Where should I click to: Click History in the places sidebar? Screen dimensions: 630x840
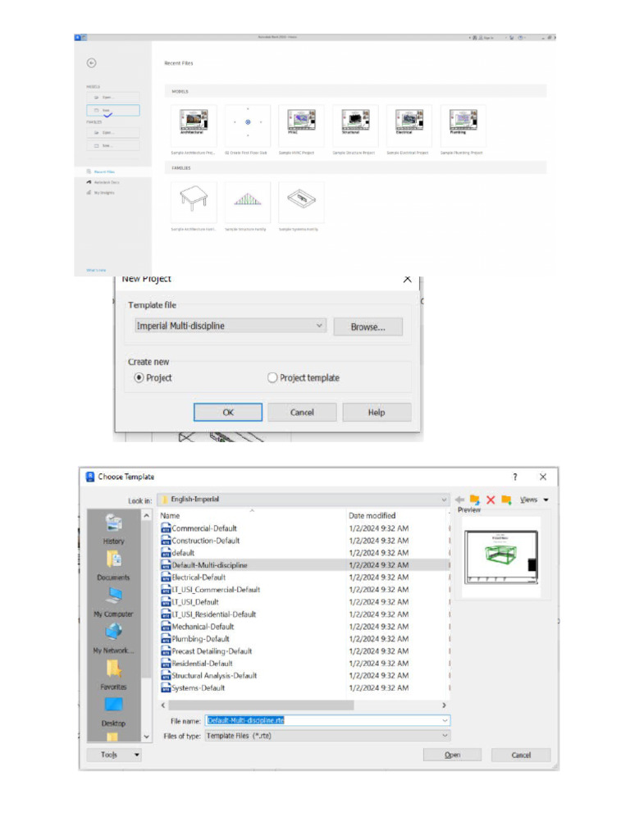tap(113, 529)
